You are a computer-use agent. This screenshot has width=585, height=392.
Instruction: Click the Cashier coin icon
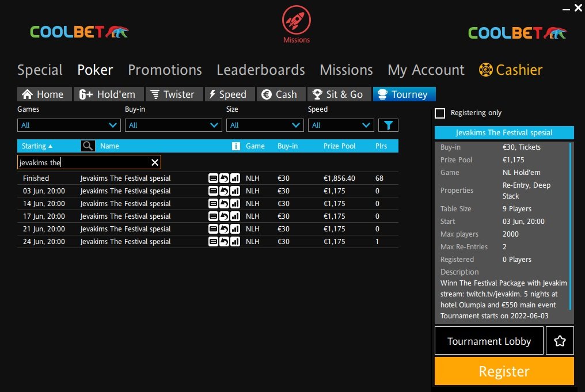click(x=486, y=70)
